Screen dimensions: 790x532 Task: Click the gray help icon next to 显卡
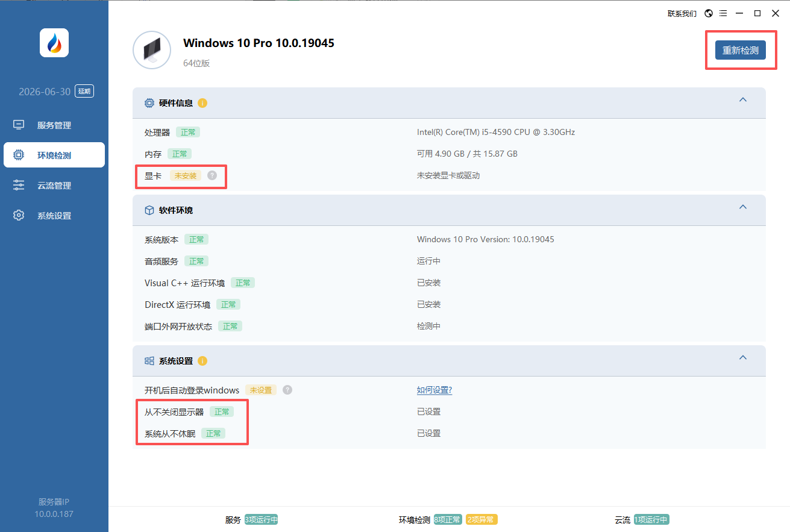pos(212,175)
